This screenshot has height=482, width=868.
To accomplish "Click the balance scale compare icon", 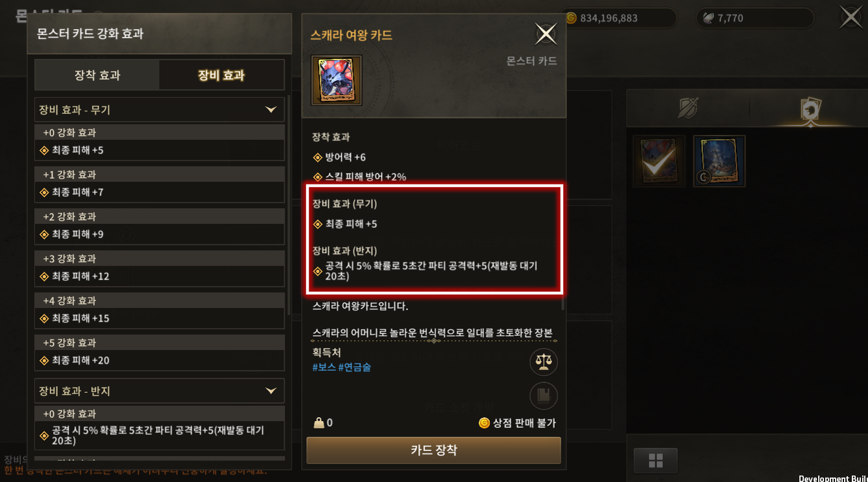I will (544, 362).
